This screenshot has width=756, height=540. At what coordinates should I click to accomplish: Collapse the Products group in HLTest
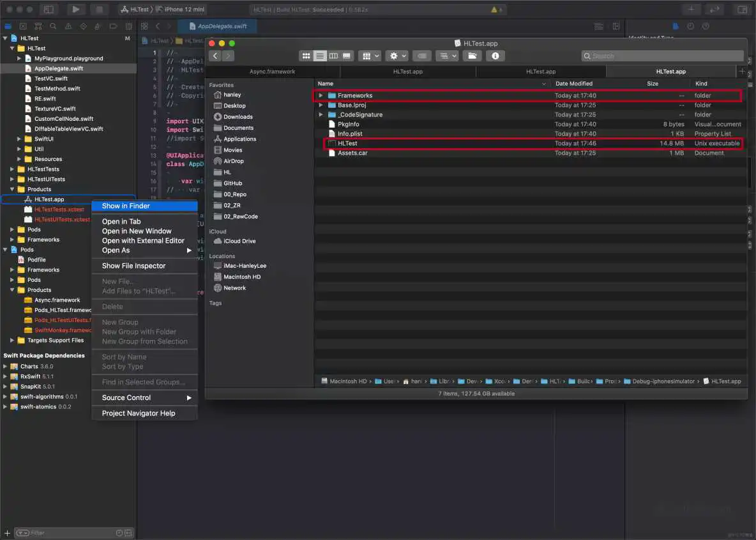tap(12, 189)
